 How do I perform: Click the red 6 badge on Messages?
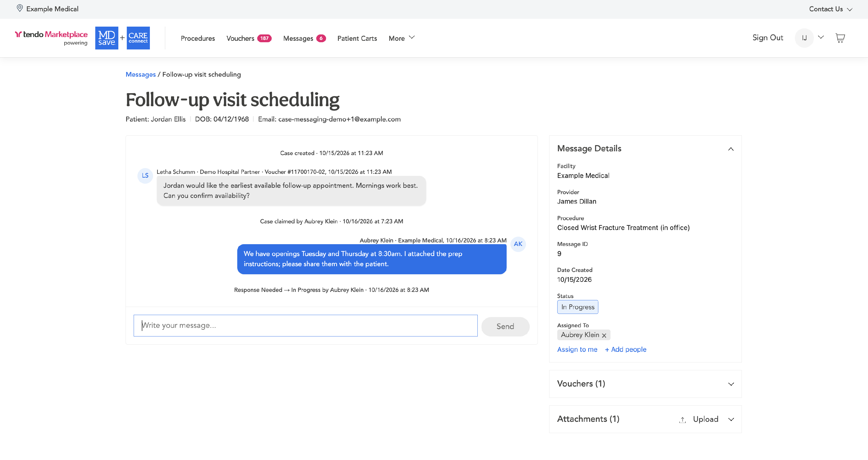point(321,38)
